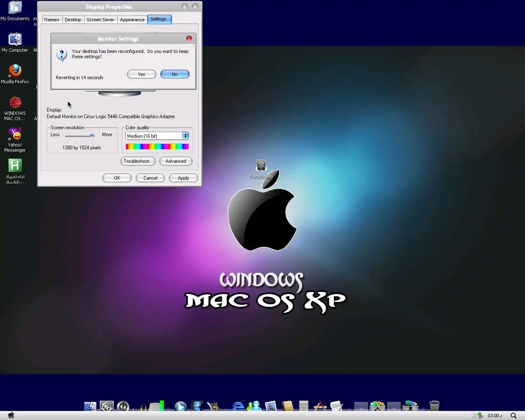Open the Spotlight search magnifier icon
This screenshot has width=525, height=420.
pyautogui.click(x=514, y=415)
